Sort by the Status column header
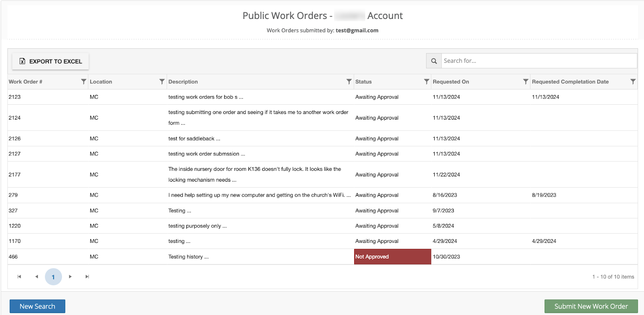644x315 pixels. coord(363,82)
